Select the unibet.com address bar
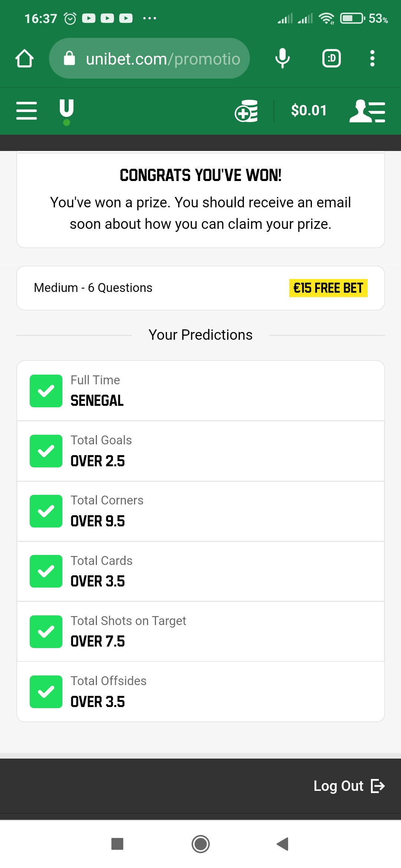 pyautogui.click(x=149, y=59)
